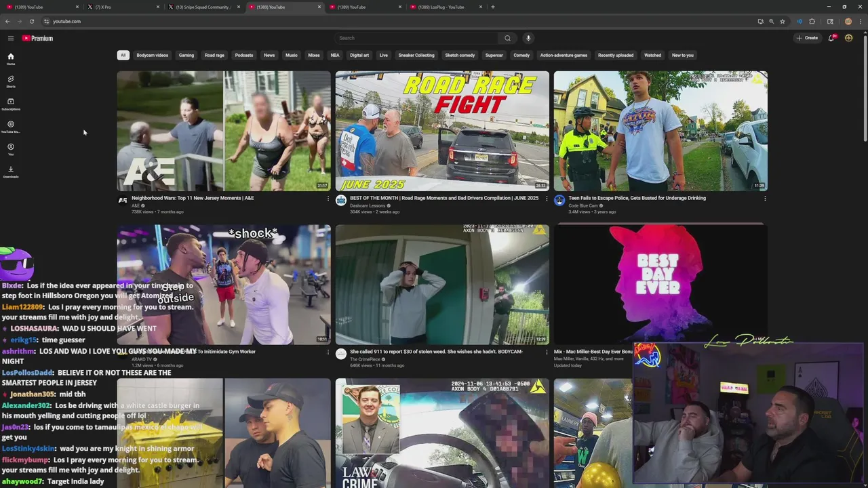The image size is (868, 488).
Task: Open Chrome's three-dot menu
Action: coord(861,21)
